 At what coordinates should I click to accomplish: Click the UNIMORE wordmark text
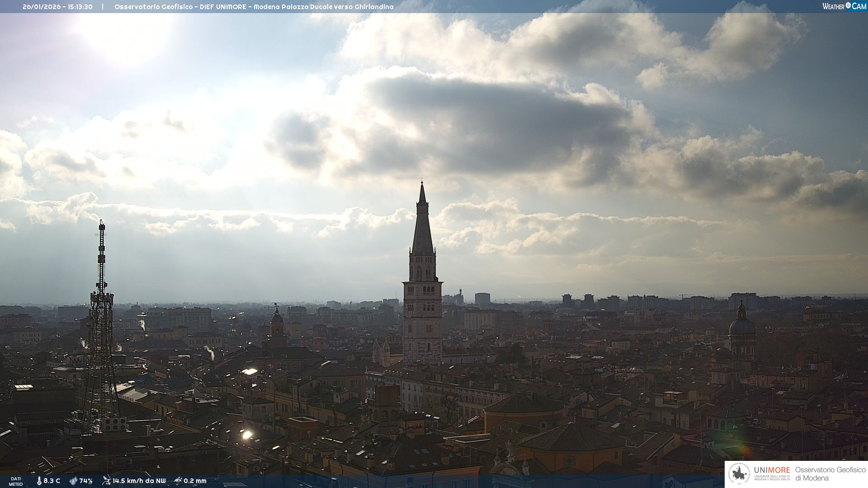[772, 470]
